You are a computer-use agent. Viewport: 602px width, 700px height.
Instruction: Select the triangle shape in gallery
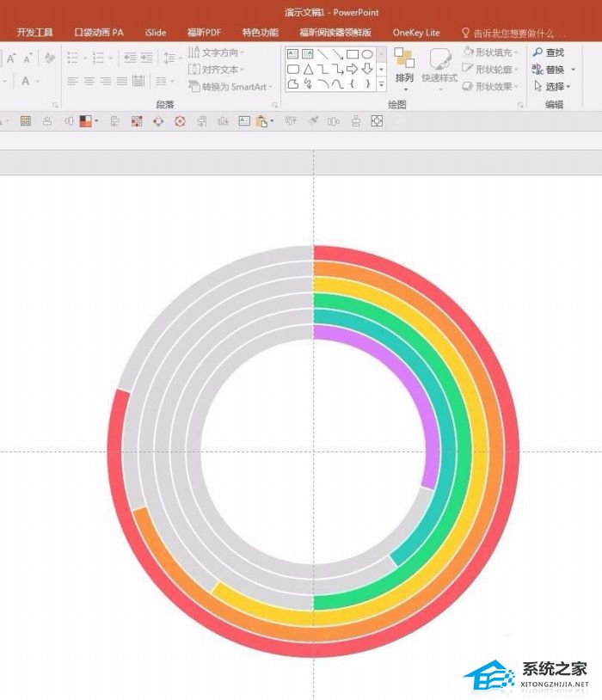tap(308, 69)
